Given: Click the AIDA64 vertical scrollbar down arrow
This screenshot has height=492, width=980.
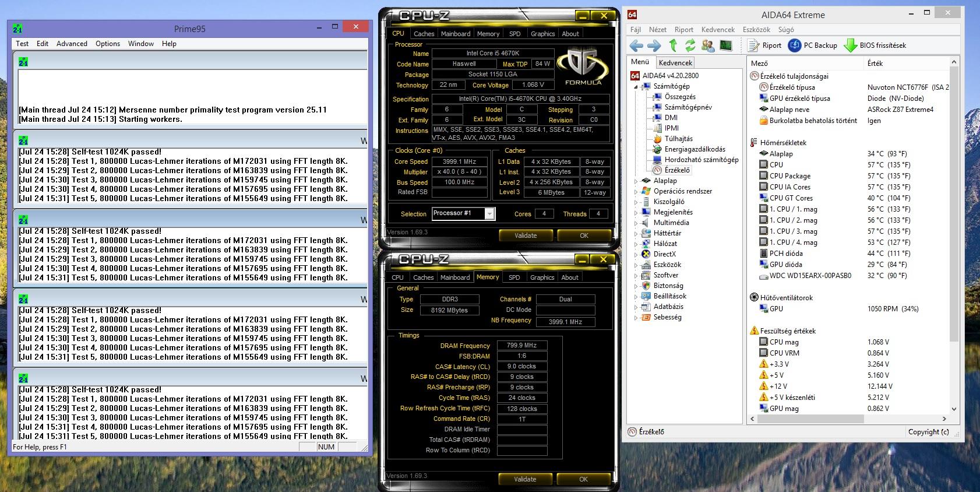Looking at the screenshot, I should (x=954, y=409).
